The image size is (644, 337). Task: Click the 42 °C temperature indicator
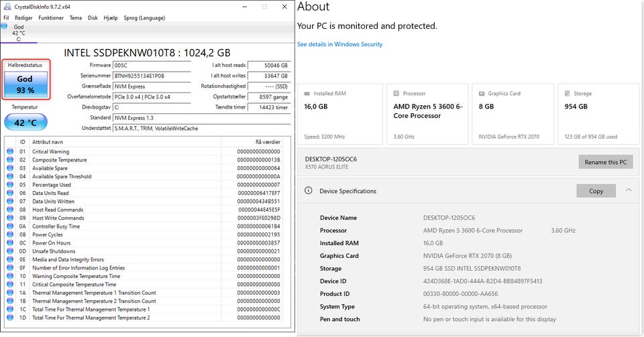pyautogui.click(x=25, y=123)
